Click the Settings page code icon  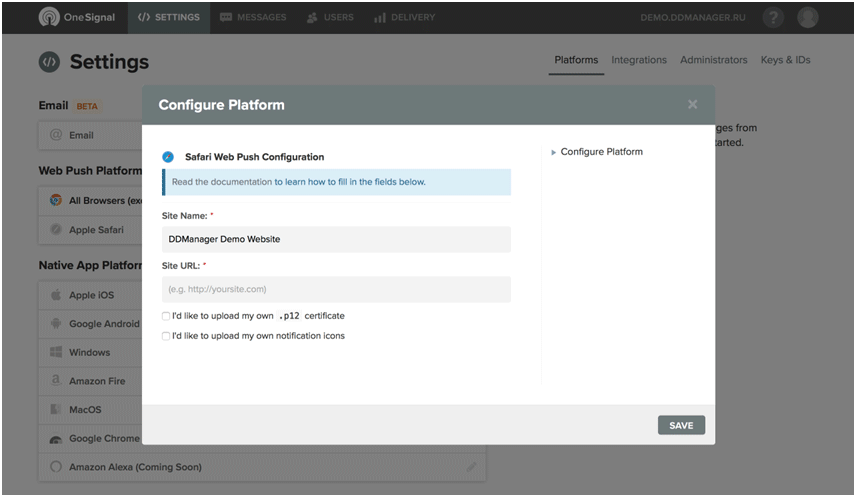[x=49, y=62]
